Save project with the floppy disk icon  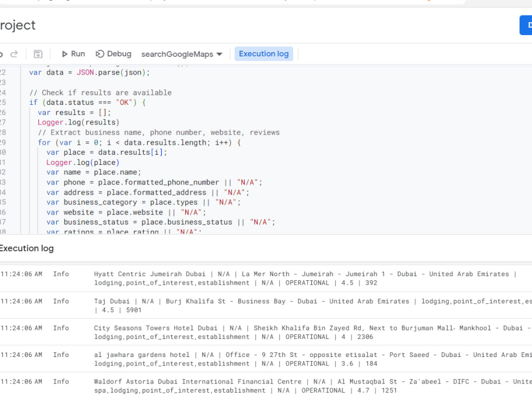(x=38, y=54)
